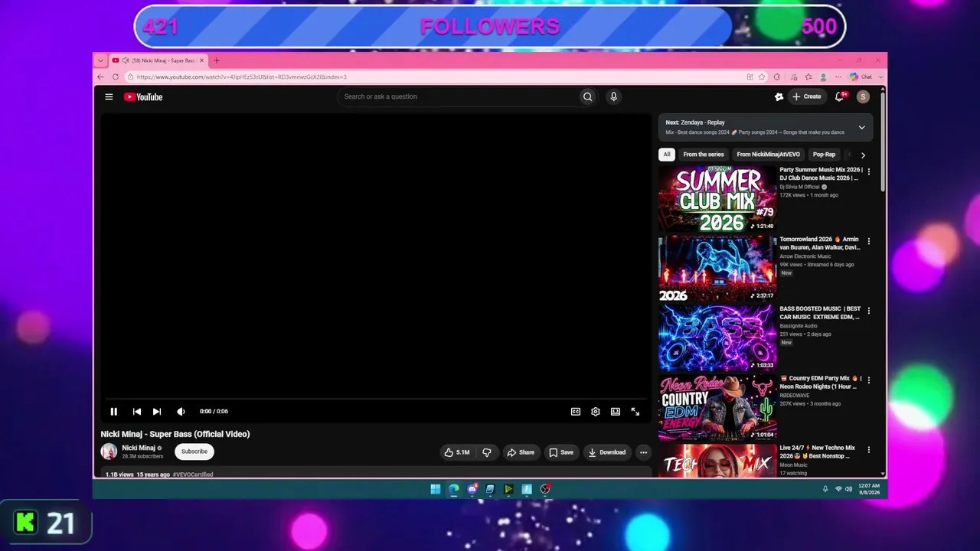This screenshot has height=551, width=980.
Task: Skip to next video in playlist
Action: click(157, 412)
